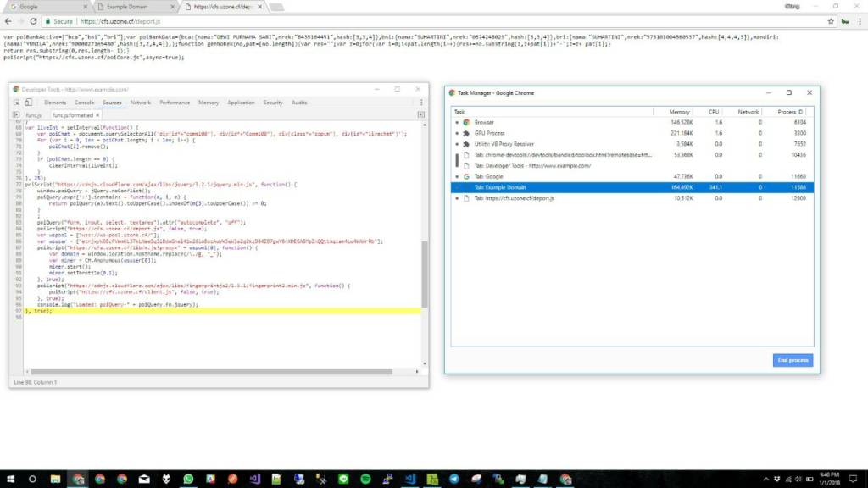Bookmark this page with the star icon
The image size is (868, 488).
click(x=830, y=21)
